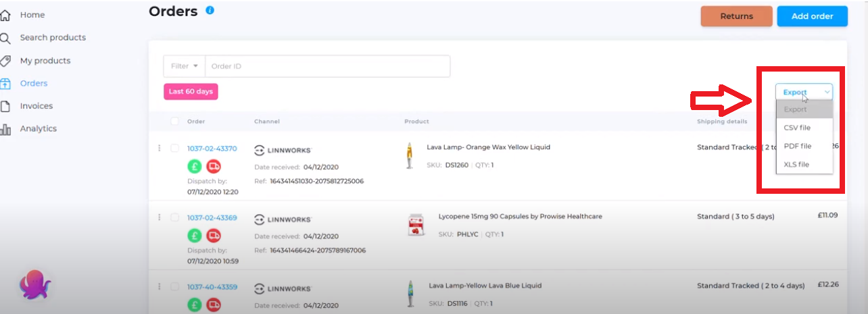Click the Orders box icon in sidebar
Viewport: 868px width, 314px height.
click(x=5, y=84)
